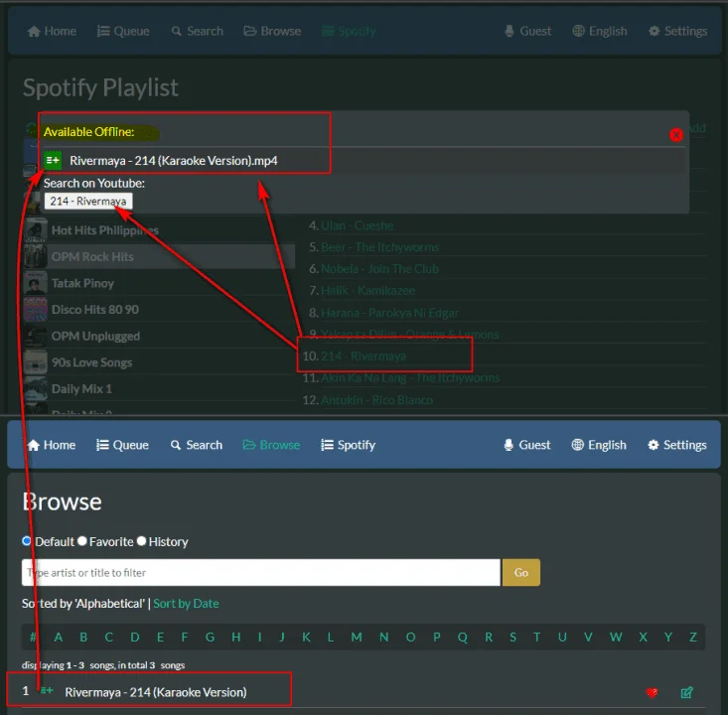Go Home from the lower Browse page navbar

51,445
